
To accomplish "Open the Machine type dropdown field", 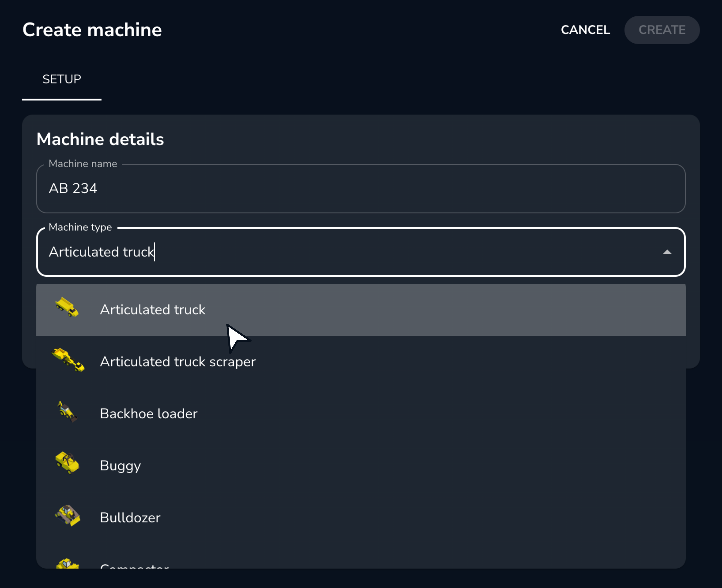I will [x=361, y=252].
